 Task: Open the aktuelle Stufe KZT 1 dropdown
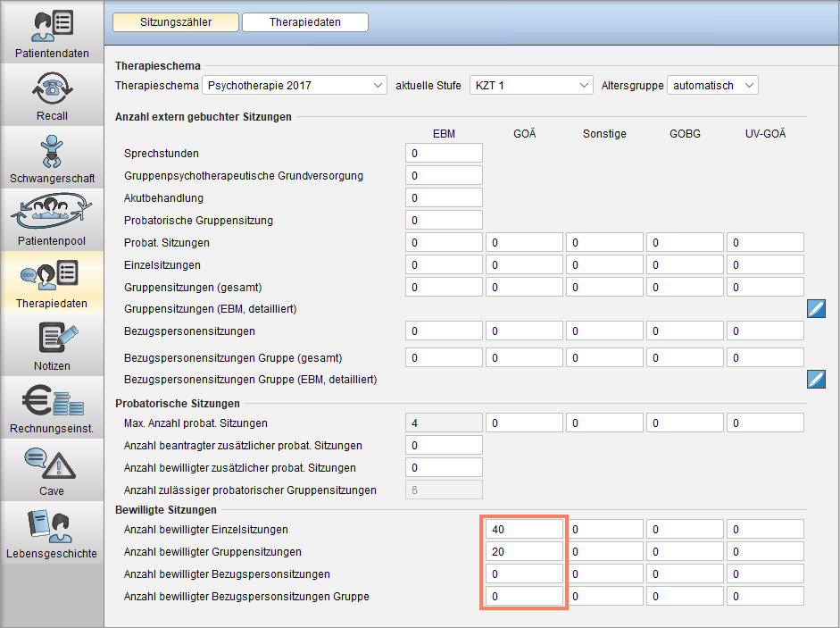(x=531, y=85)
